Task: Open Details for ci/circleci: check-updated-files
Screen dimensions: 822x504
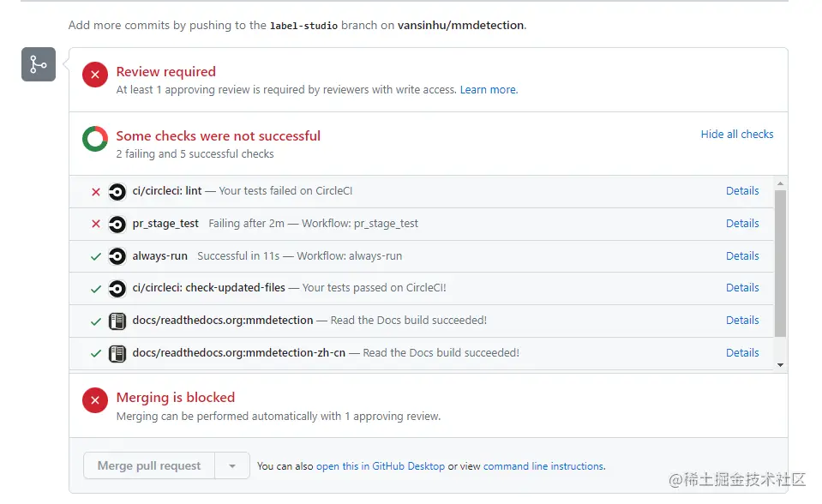Action: (x=742, y=287)
